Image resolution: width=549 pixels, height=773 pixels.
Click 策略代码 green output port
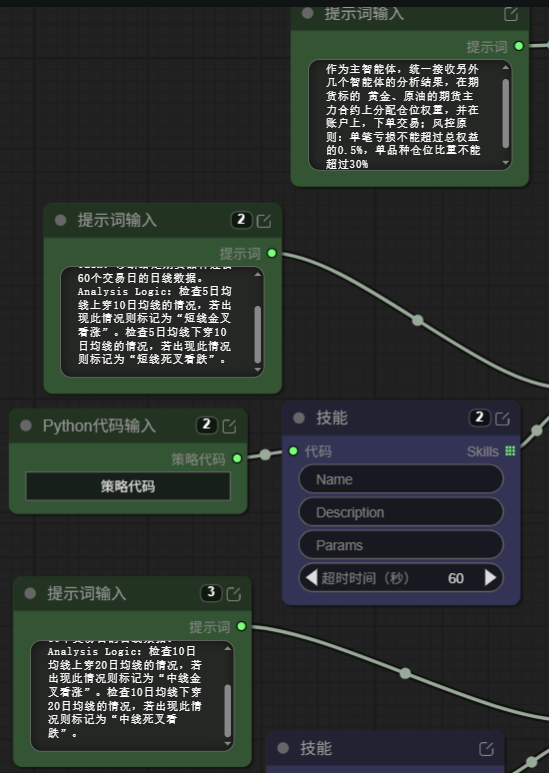click(x=237, y=458)
